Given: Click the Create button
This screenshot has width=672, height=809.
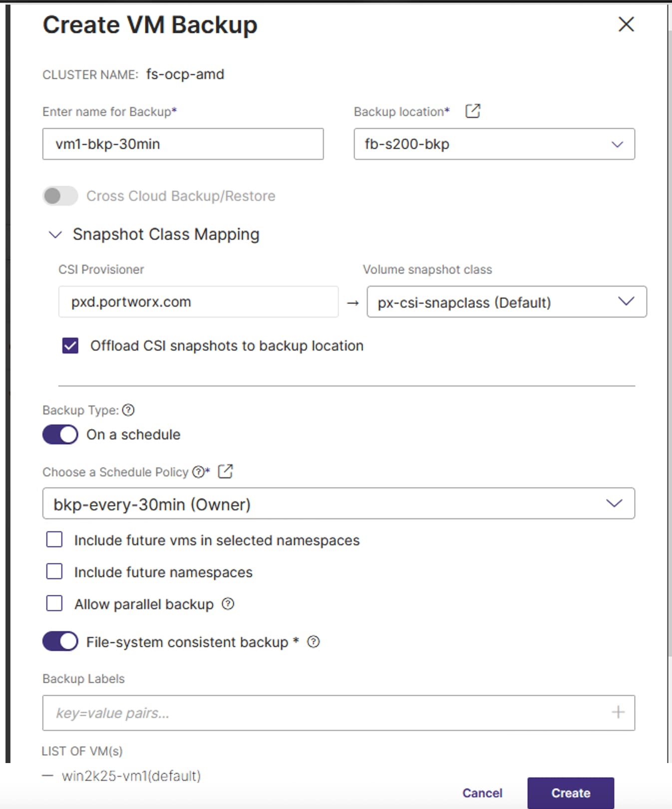Looking at the screenshot, I should [x=571, y=793].
